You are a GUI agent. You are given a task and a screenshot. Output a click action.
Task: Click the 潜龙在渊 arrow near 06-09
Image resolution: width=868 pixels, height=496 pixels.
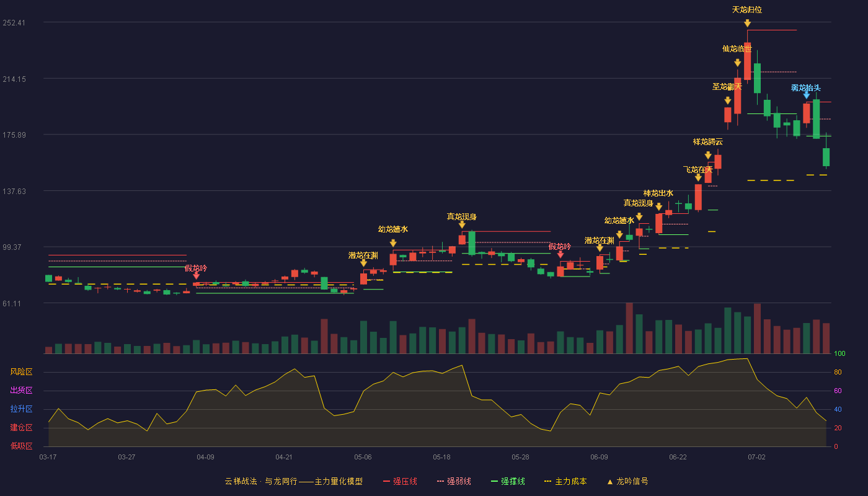coord(600,248)
